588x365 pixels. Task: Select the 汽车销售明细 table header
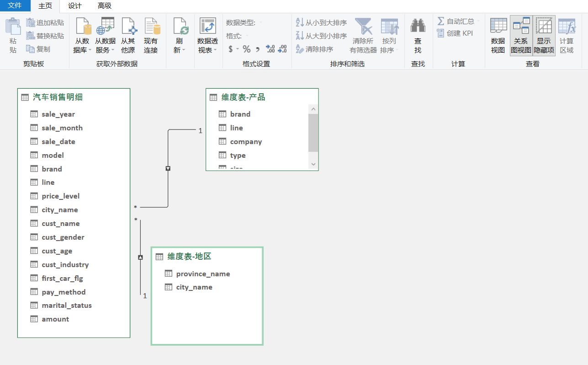(74, 97)
